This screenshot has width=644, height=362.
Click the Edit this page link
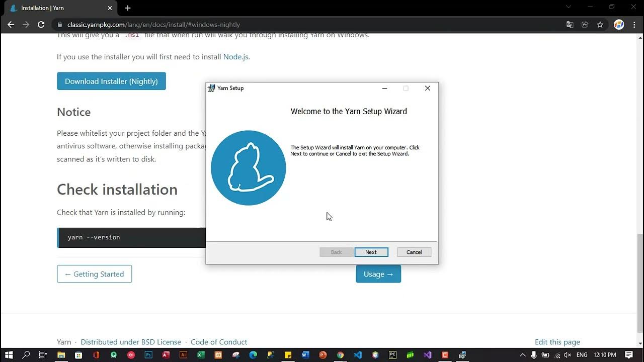pos(557,342)
